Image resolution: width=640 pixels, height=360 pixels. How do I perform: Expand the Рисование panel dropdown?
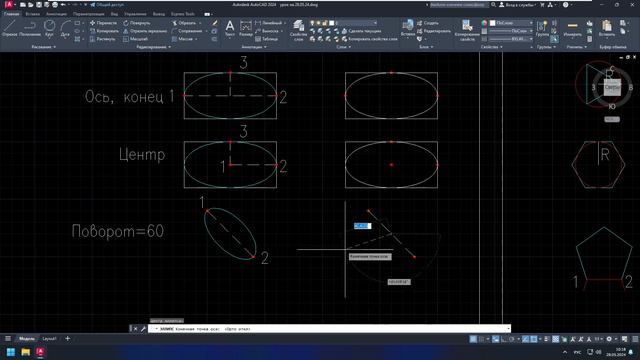coord(43,47)
